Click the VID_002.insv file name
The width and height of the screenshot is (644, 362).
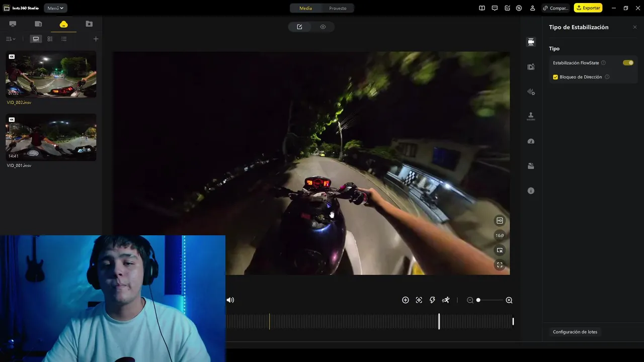[x=19, y=103]
